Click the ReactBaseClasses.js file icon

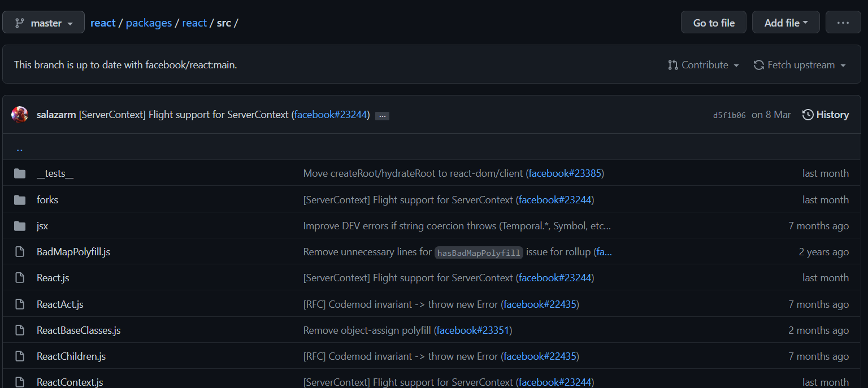(20, 330)
